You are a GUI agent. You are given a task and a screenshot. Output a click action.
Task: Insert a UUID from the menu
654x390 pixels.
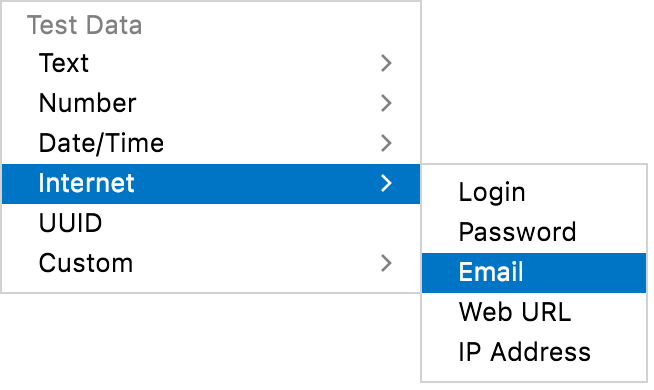[211, 223]
